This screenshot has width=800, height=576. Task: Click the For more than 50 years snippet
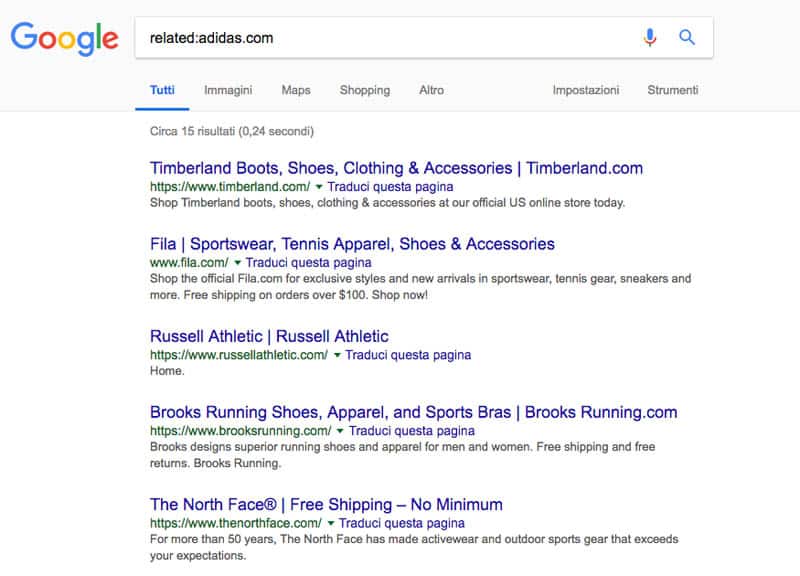[414, 547]
